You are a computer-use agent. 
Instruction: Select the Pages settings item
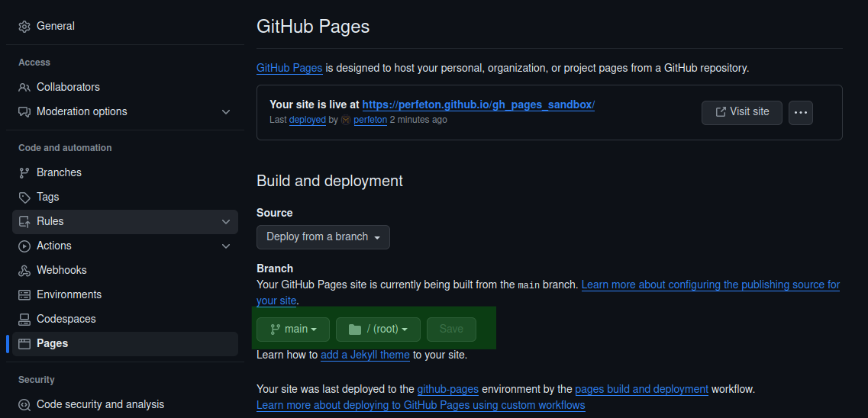click(x=125, y=343)
